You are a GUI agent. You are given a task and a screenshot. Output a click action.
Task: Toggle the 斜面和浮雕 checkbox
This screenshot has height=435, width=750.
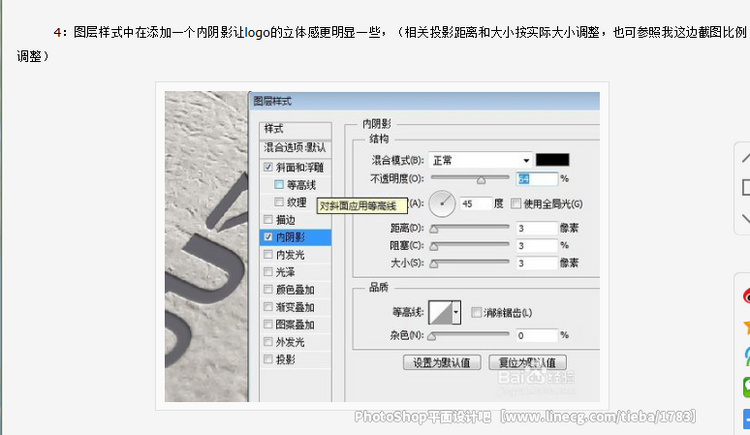pyautogui.click(x=268, y=167)
